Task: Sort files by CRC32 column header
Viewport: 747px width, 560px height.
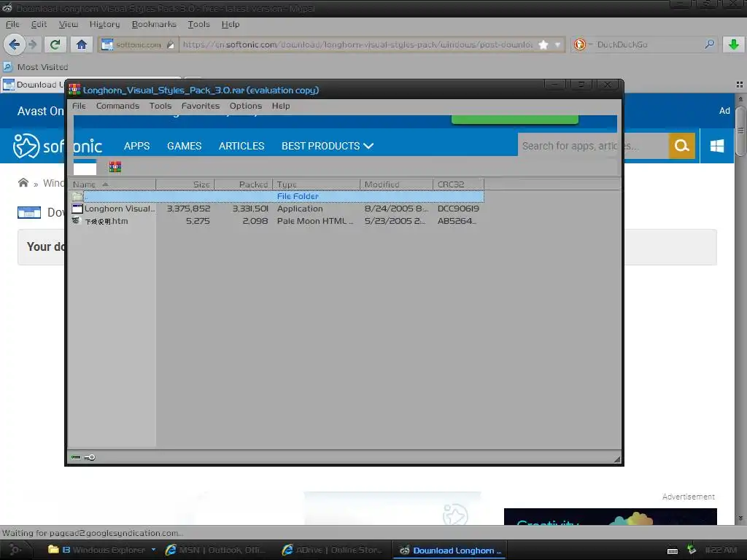Action: coord(458,184)
